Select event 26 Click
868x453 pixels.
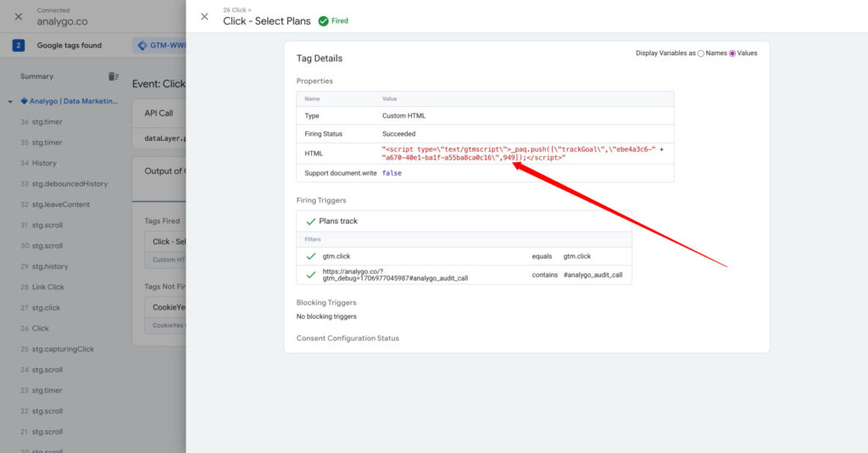40,328
